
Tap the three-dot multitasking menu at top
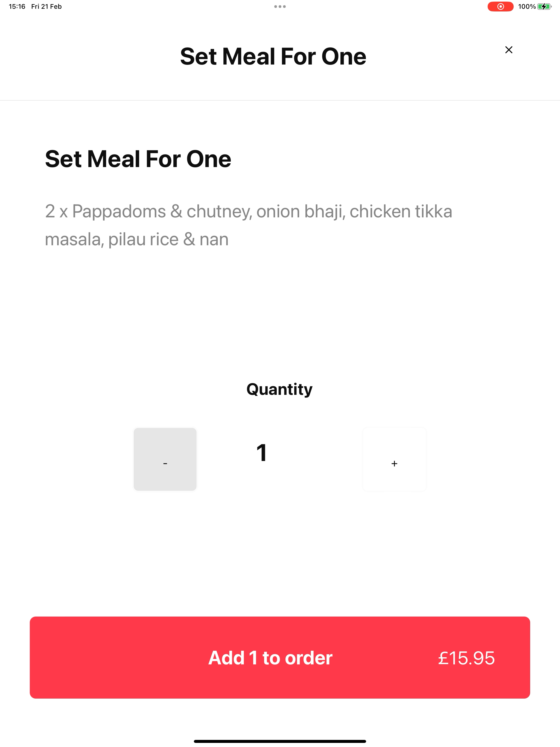click(280, 6)
